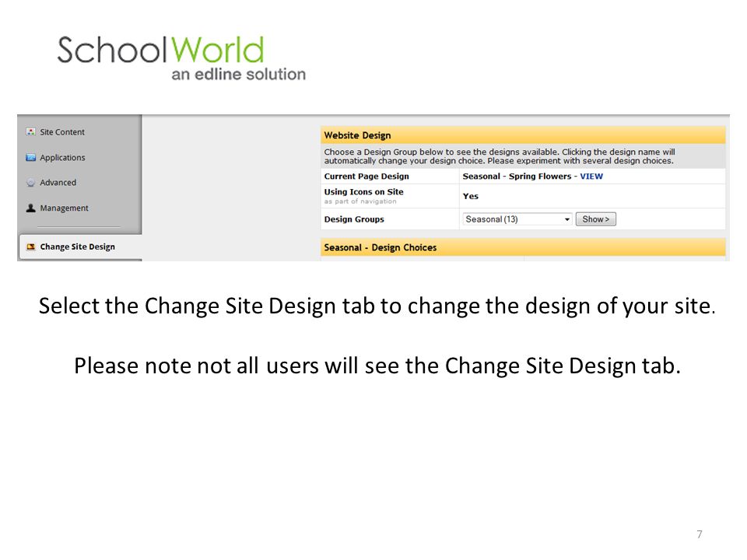Screen dimensions: 747x560
Task: Click the Seasonal - Spring Flowers text
Action: [517, 177]
